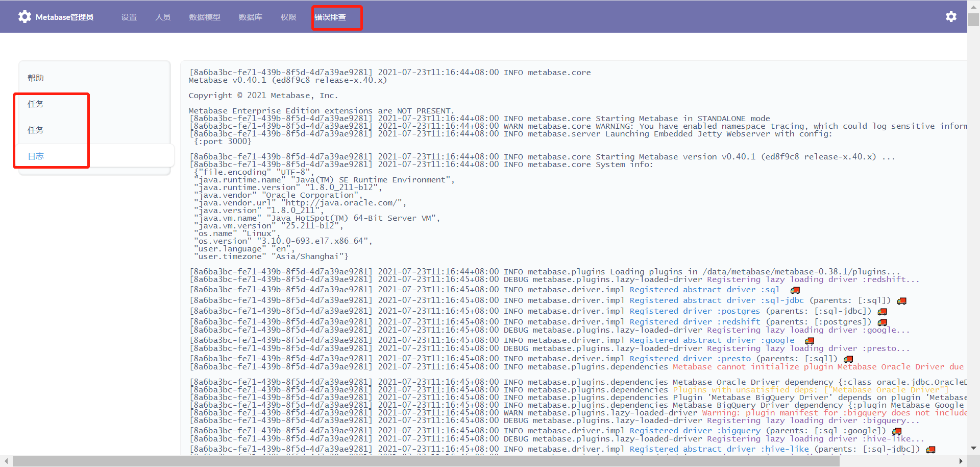Screen dimensions: 980x467
Task: Click the 'Plugin 'Metabase BigQuery Driver' depends' line
Action: coord(578,398)
